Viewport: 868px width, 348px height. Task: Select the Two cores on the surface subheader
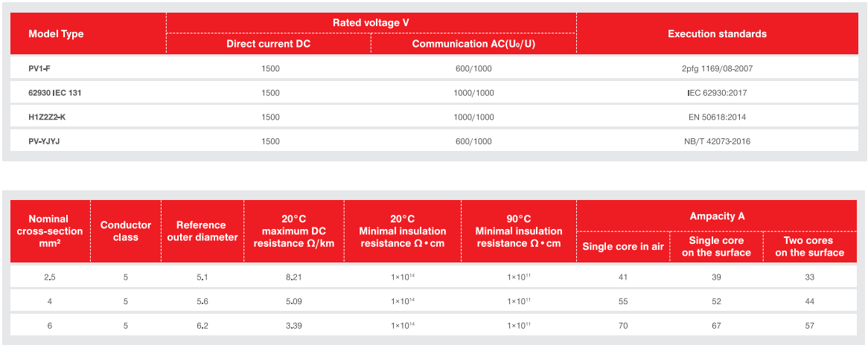point(809,246)
